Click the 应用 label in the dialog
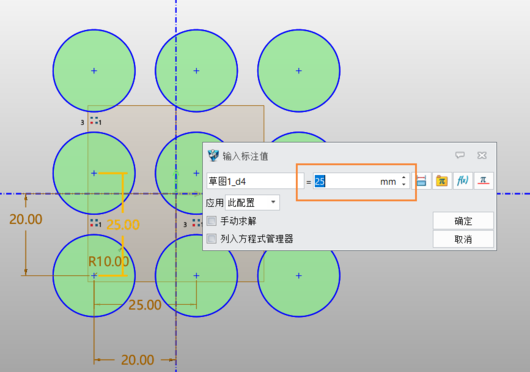Viewport: 530px width, 372px height. 215,203
